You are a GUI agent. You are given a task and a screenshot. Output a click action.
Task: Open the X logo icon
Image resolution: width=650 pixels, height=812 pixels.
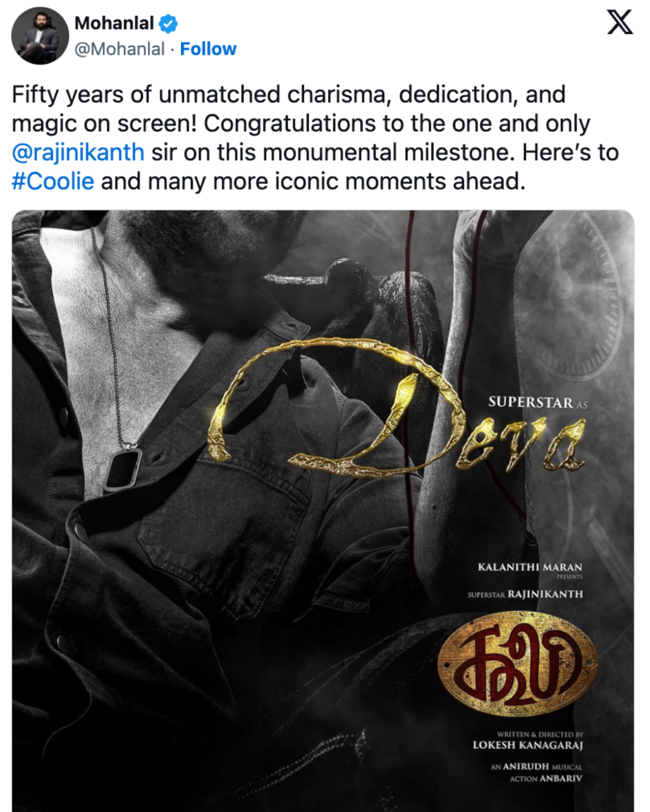619,22
